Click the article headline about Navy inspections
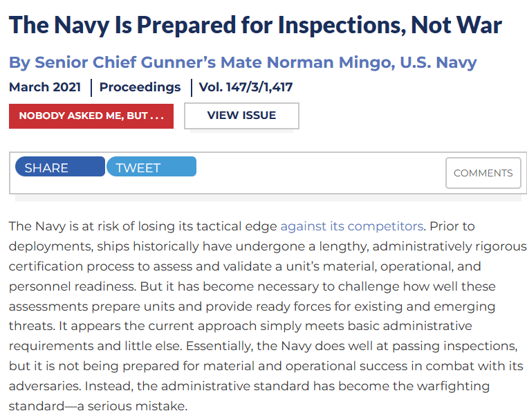Screen dimensions: 527x420 click(255, 26)
